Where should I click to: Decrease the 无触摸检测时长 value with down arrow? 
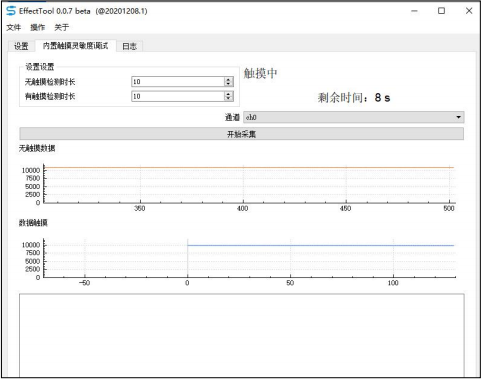click(x=229, y=84)
